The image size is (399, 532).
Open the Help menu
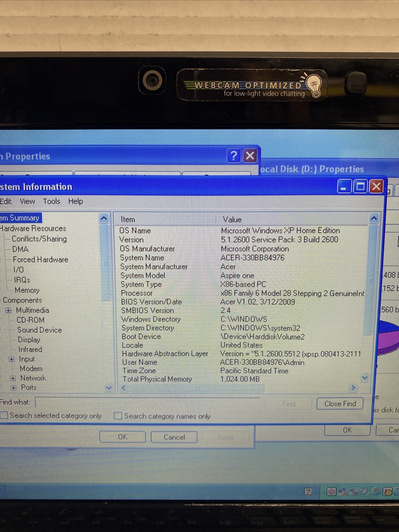click(x=76, y=201)
